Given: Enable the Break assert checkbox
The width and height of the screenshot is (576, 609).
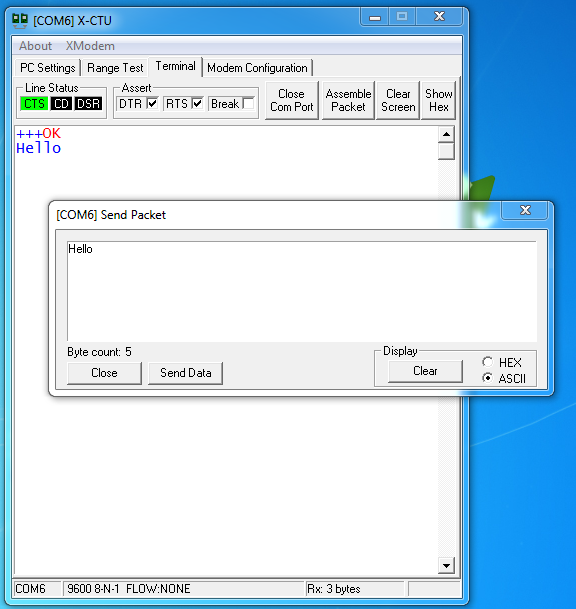Looking at the screenshot, I should pos(248,104).
